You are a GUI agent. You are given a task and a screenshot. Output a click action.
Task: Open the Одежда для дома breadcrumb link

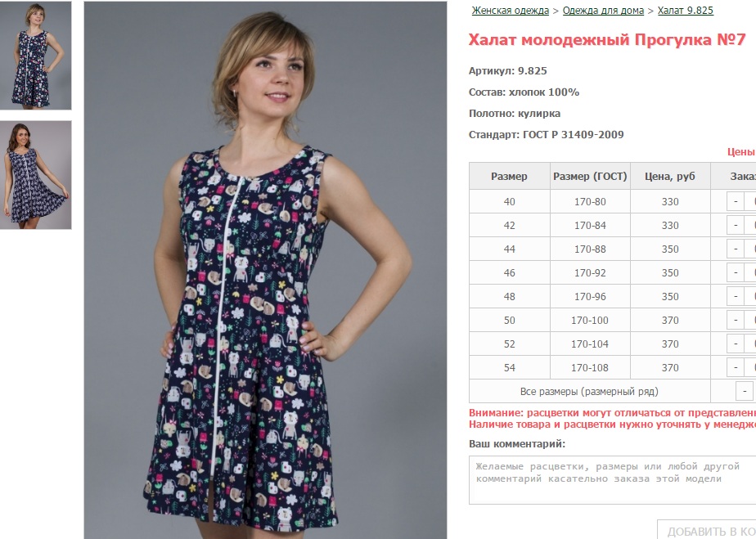(603, 10)
